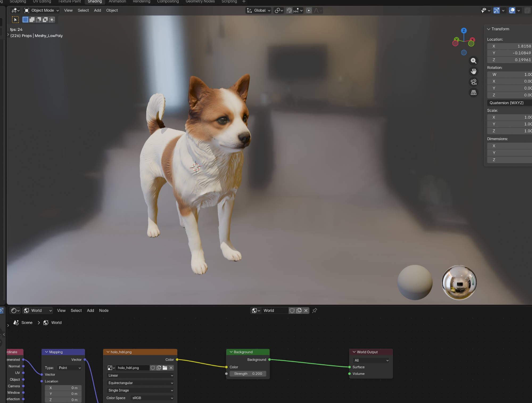Collapse the Background node
The height and width of the screenshot is (403, 532).
tap(231, 352)
